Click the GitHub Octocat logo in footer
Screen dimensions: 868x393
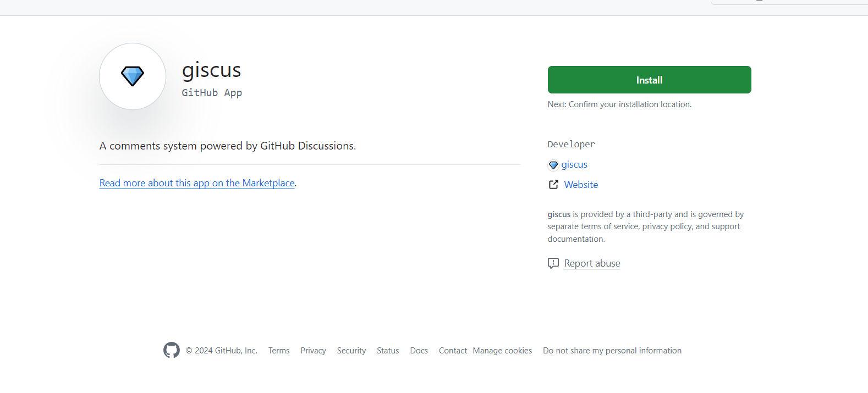click(172, 350)
